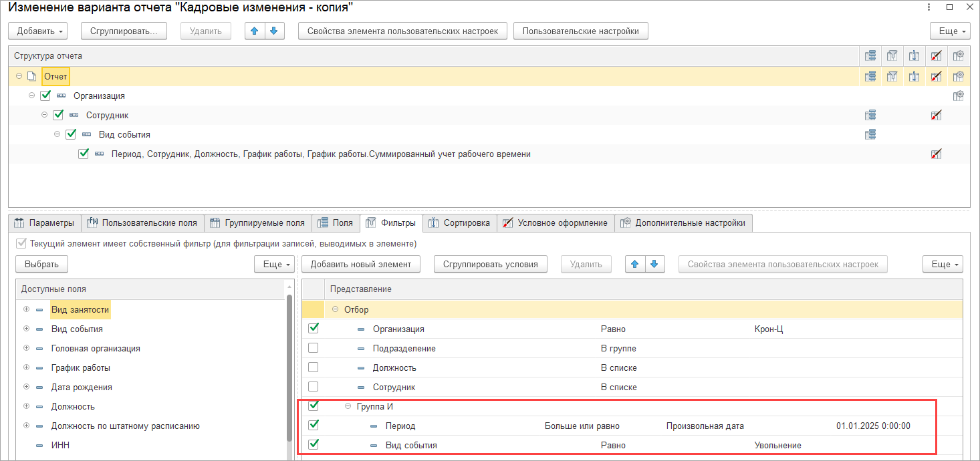The image size is (980, 461).
Task: Open the Условное оформление tab
Action: 556,222
